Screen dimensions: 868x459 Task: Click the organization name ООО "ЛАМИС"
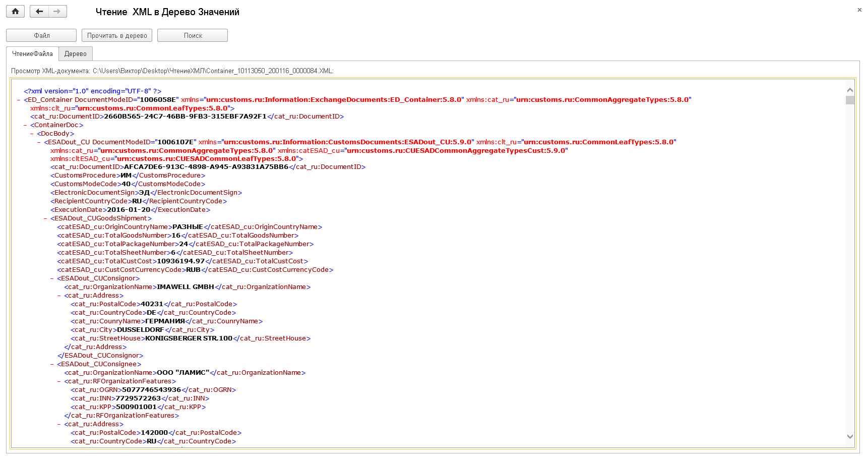(x=183, y=373)
